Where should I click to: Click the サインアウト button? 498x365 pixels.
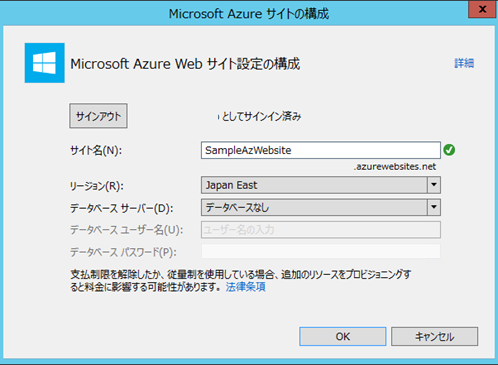coord(98,116)
